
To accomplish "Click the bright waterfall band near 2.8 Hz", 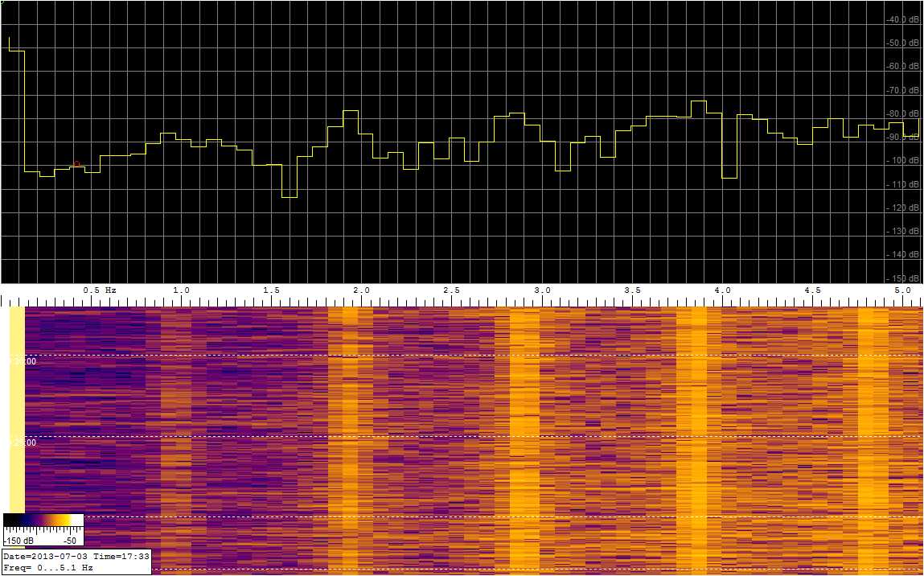I will [524, 434].
